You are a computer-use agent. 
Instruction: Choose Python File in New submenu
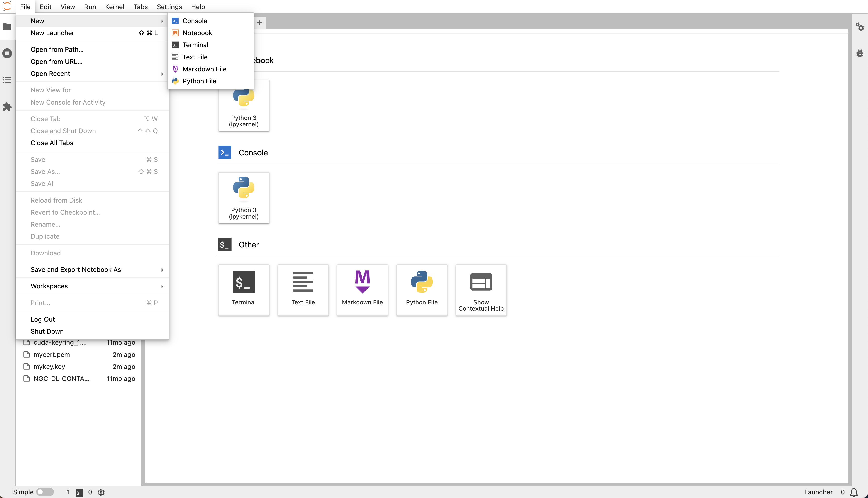pyautogui.click(x=199, y=81)
